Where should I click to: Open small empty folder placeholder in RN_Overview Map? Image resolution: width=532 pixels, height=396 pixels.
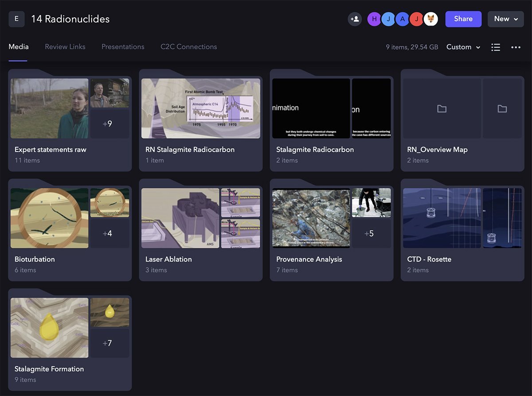(502, 109)
